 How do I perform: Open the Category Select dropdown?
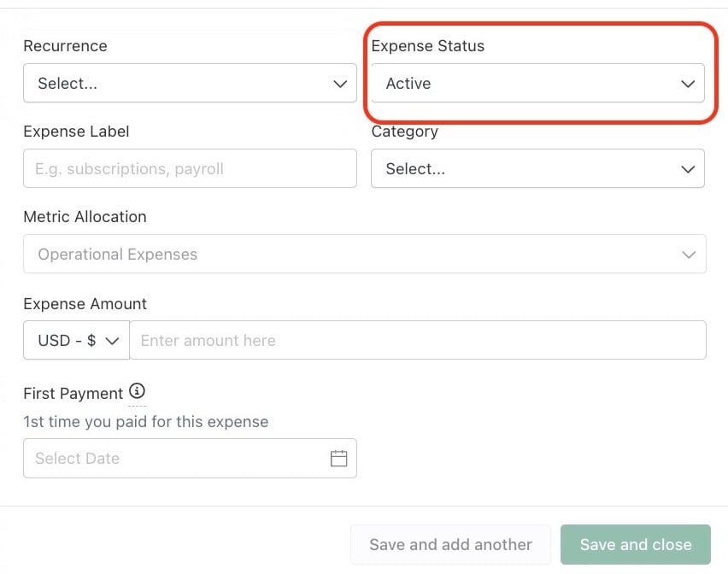coord(537,168)
